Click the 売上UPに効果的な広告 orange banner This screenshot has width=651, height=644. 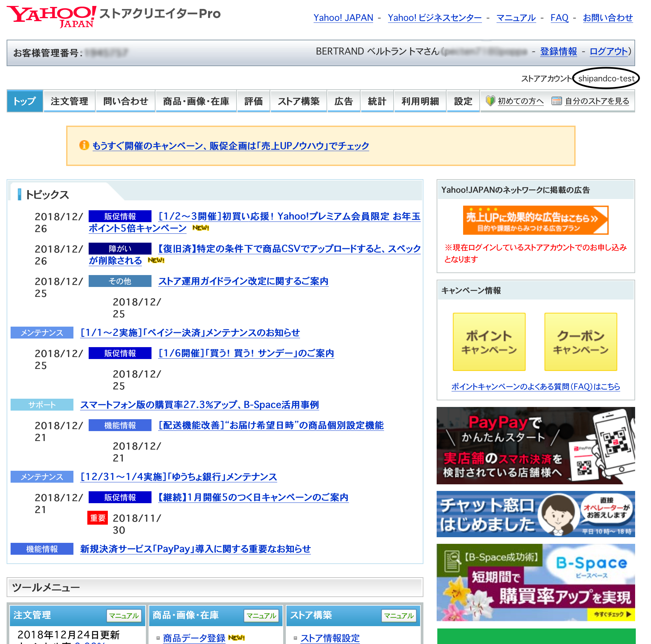point(536,220)
